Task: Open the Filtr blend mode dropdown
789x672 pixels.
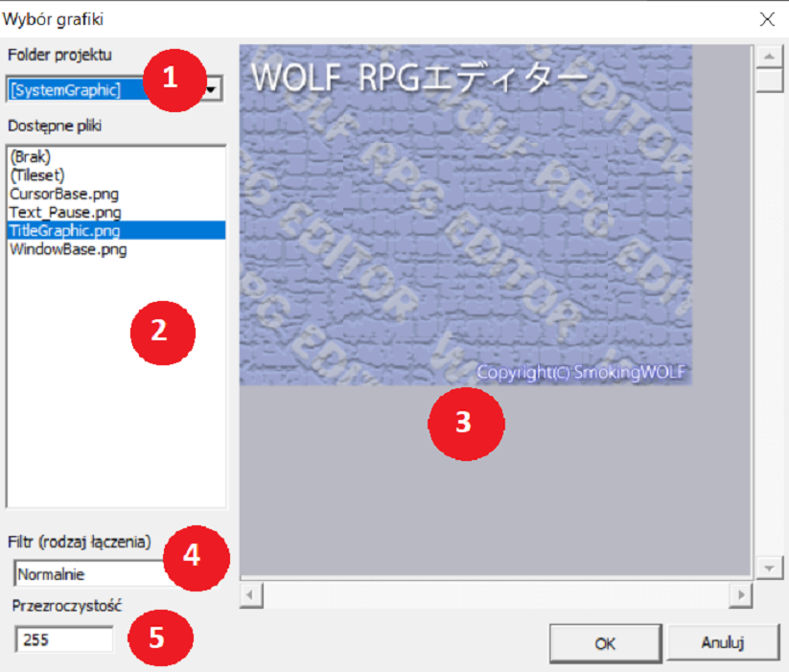Action: click(x=88, y=573)
